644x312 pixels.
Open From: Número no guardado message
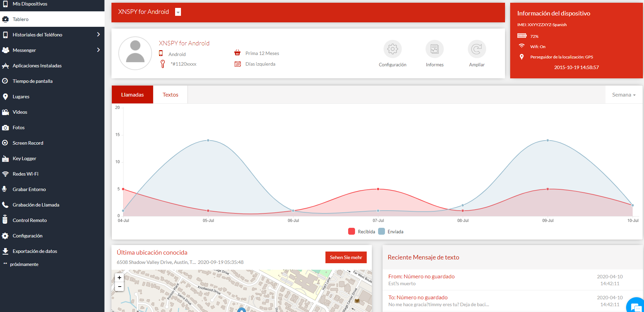pos(513,280)
